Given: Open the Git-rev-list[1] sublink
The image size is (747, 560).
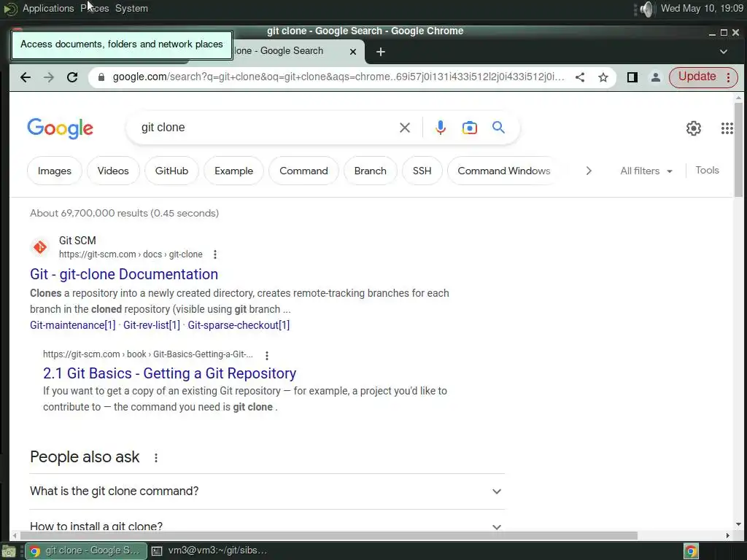Looking at the screenshot, I should (x=152, y=325).
